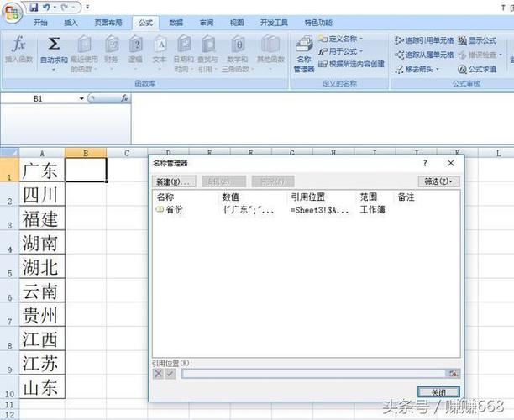Switch to the View (视图) tab
514x420 pixels.
coord(237,23)
